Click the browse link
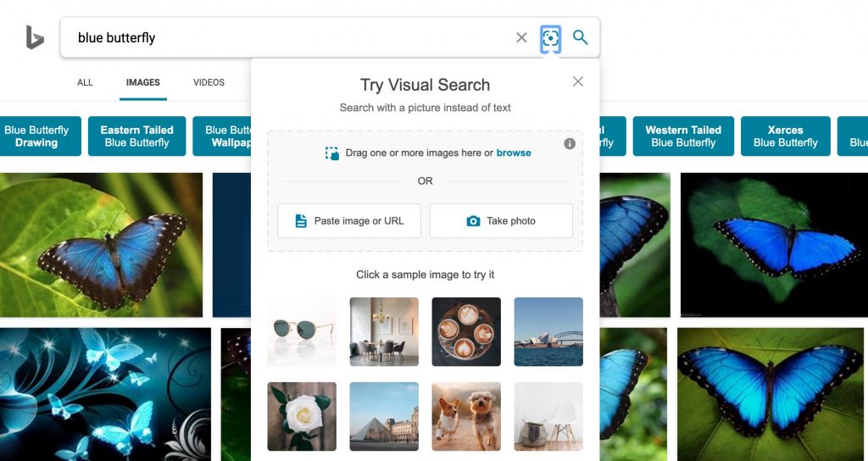Screen dimensions: 868x461 click(514, 153)
